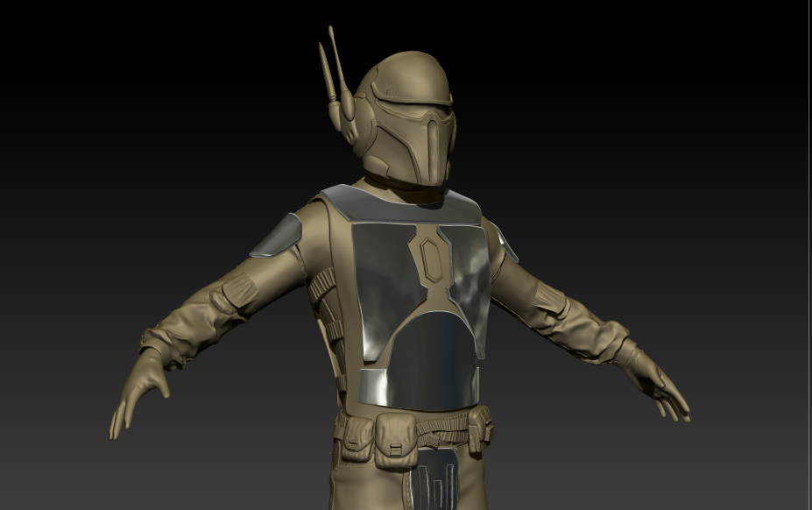Click the codpiece armor plate below the belt

(x=434, y=478)
